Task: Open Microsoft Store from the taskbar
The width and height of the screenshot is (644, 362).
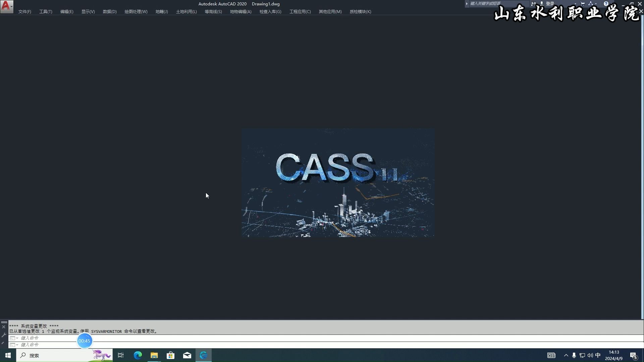Action: [170, 355]
